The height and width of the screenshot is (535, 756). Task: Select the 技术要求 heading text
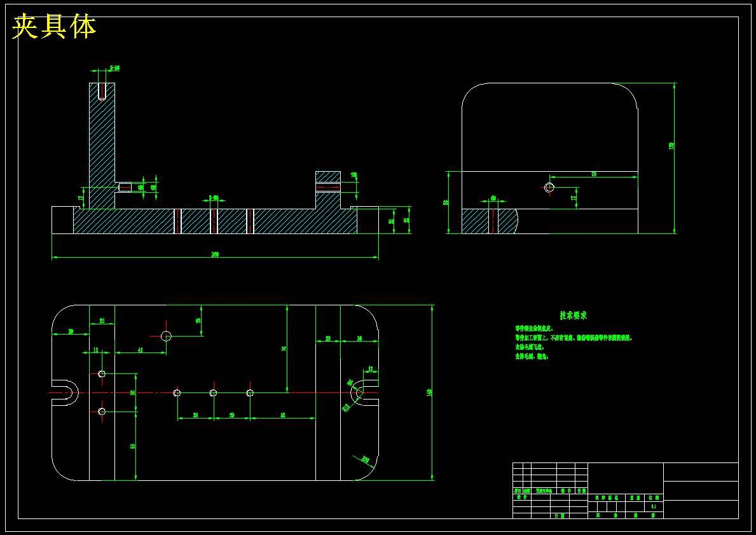574,316
